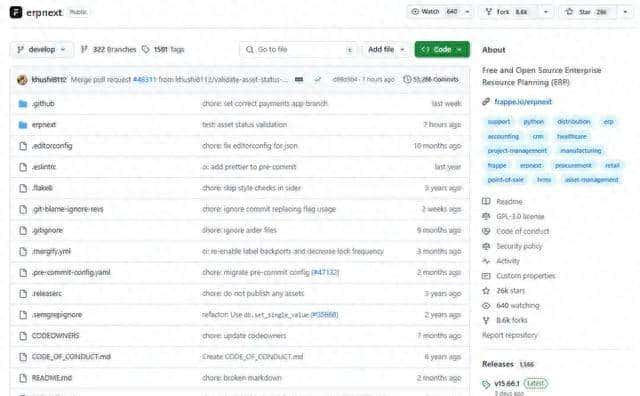Focus the Go to file search field
Screen dimensions: 640x396
click(298, 49)
